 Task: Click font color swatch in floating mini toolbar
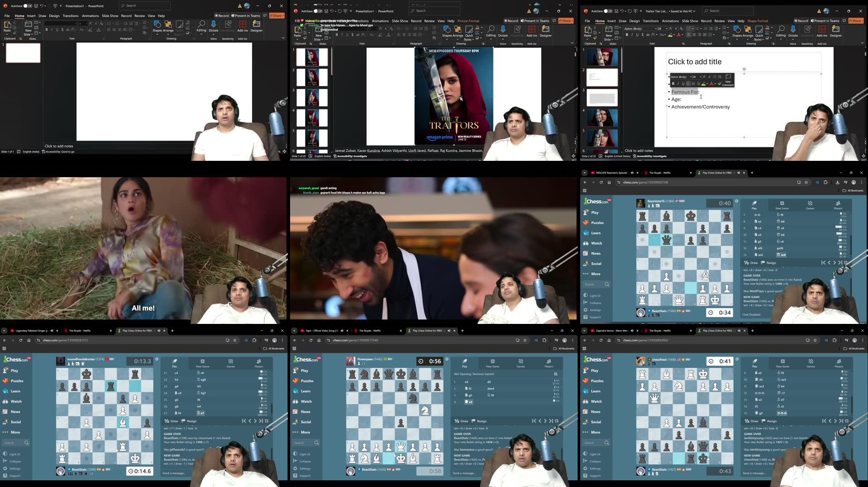pos(712,84)
